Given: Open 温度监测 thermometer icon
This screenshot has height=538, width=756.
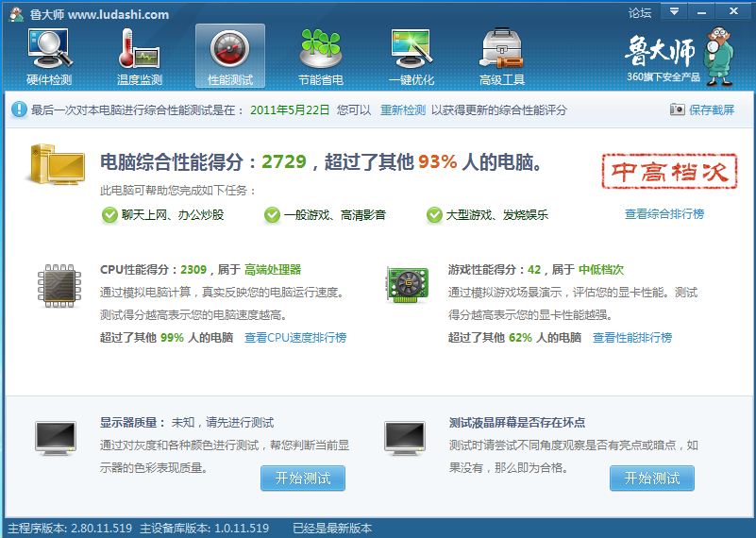Looking at the screenshot, I should click(x=140, y=57).
